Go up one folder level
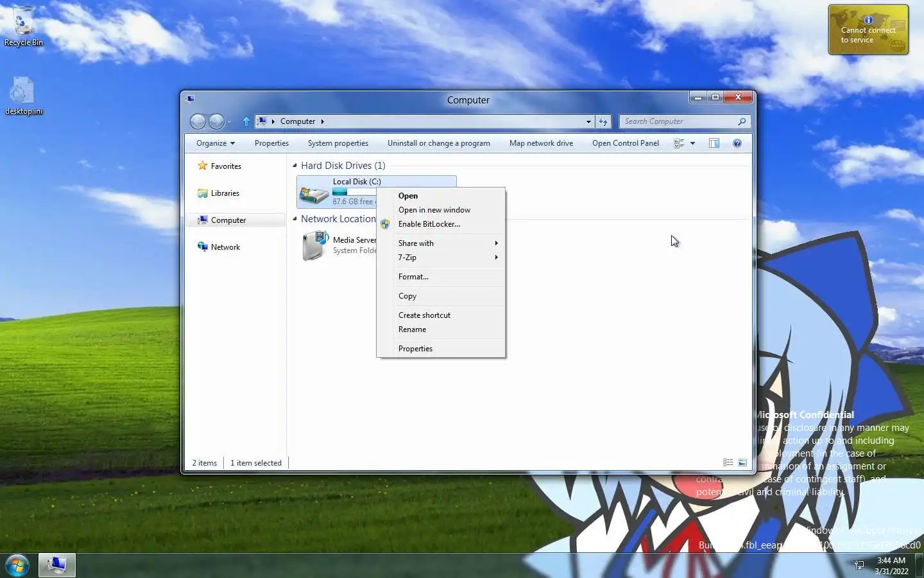This screenshot has height=578, width=924. coord(246,121)
